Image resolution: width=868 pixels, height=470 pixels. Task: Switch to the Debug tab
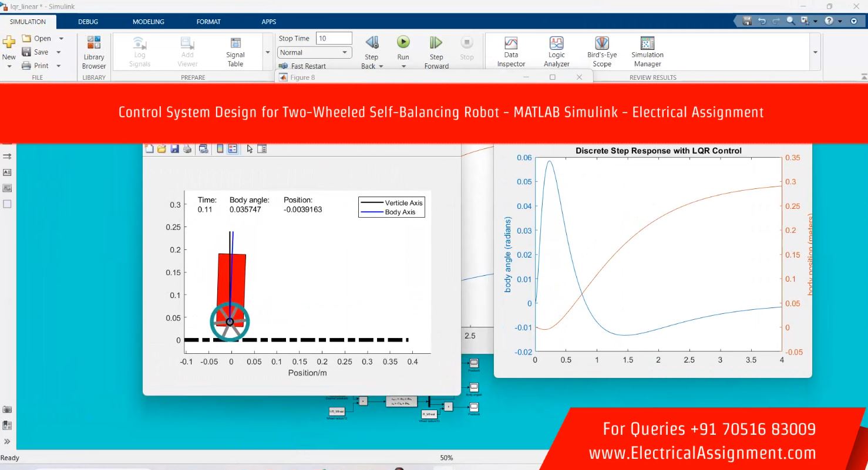pos(88,22)
